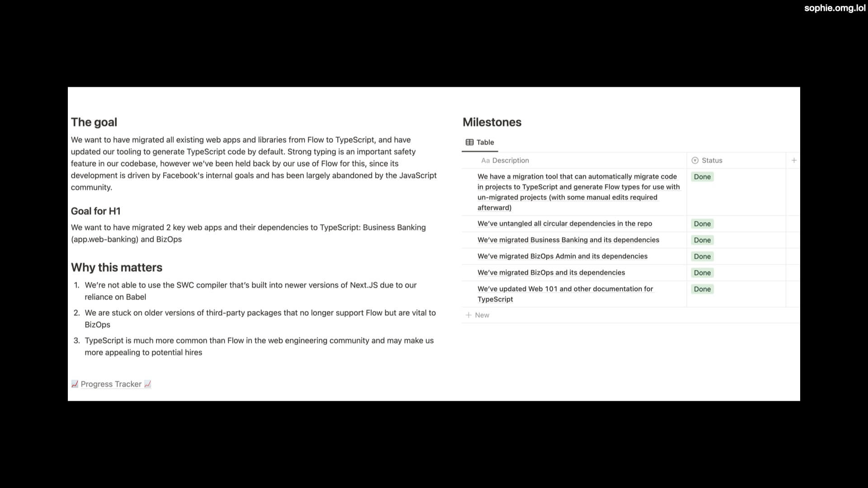The height and width of the screenshot is (488, 868).
Task: Click the clock/status icon next to Status
Action: (x=695, y=160)
